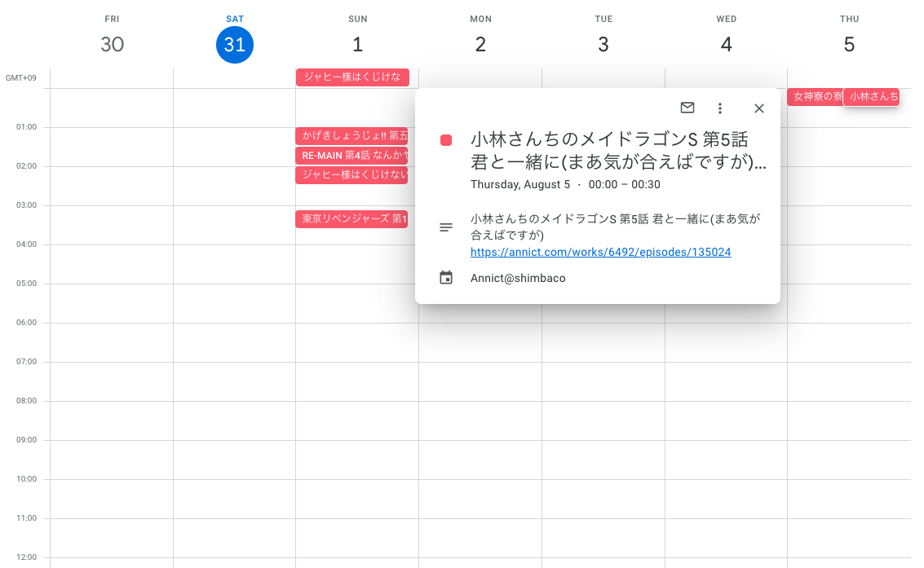Click the description icon in the event popup

tap(446, 227)
